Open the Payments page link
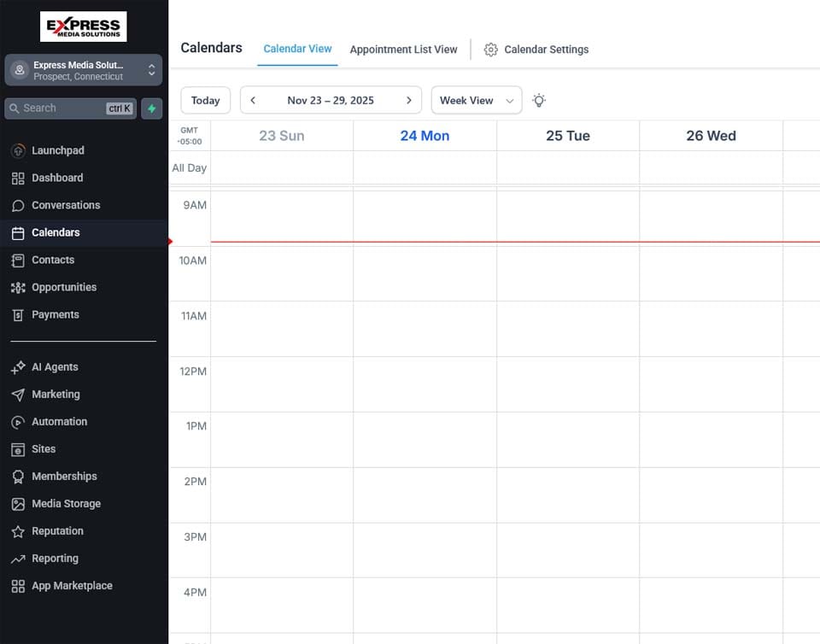Image resolution: width=820 pixels, height=644 pixels. tap(56, 314)
